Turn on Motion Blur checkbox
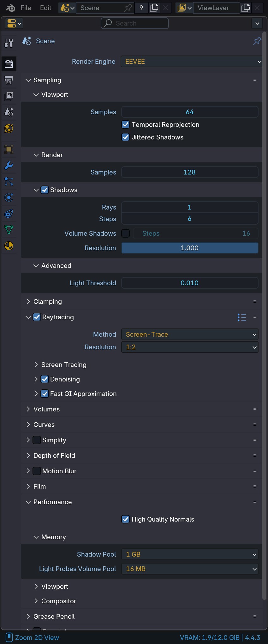The height and width of the screenshot is (644, 268). pyautogui.click(x=37, y=471)
